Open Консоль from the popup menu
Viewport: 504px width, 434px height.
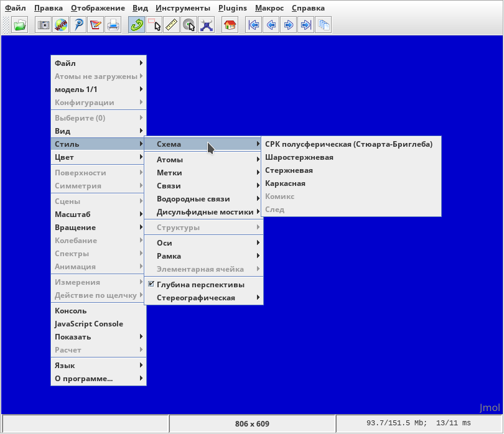pyautogui.click(x=99, y=311)
